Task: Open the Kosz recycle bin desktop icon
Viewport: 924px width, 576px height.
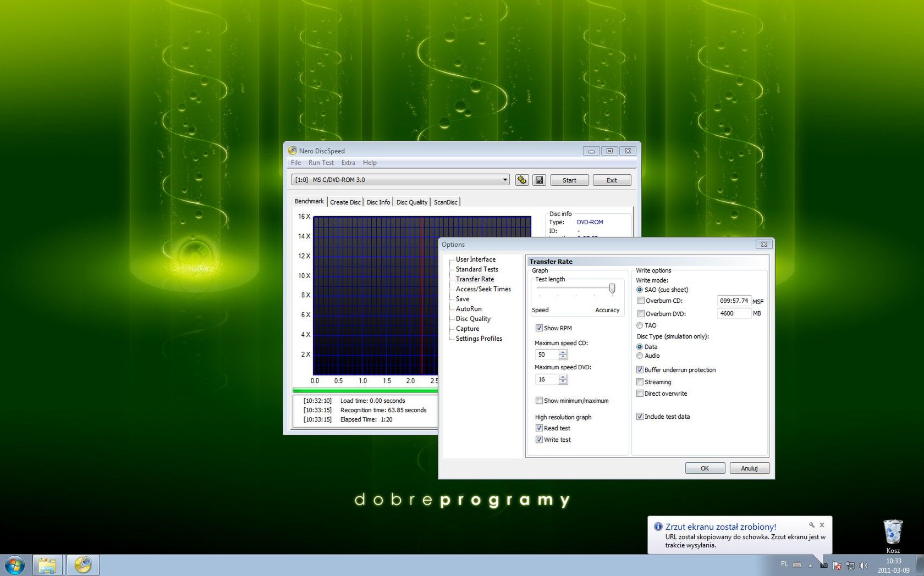Action: 893,536
